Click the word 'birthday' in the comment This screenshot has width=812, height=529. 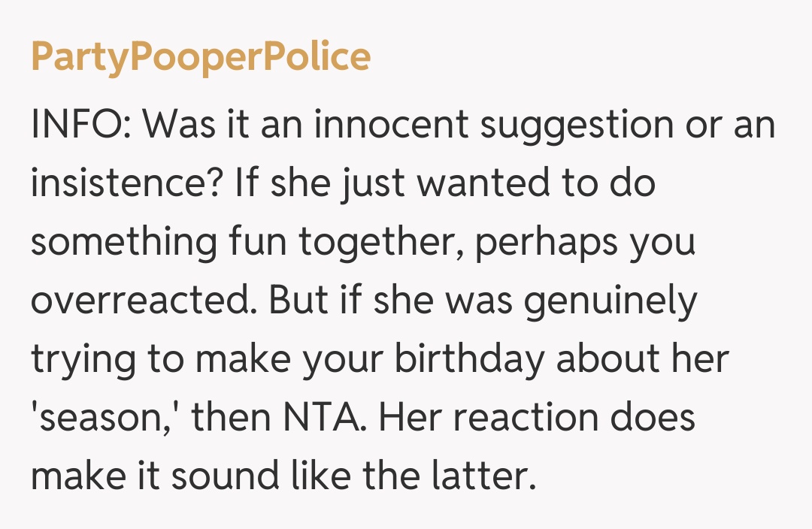coord(469,359)
